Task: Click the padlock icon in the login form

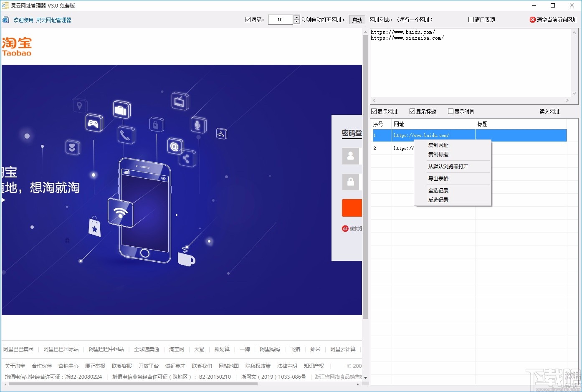Action: 351,182
